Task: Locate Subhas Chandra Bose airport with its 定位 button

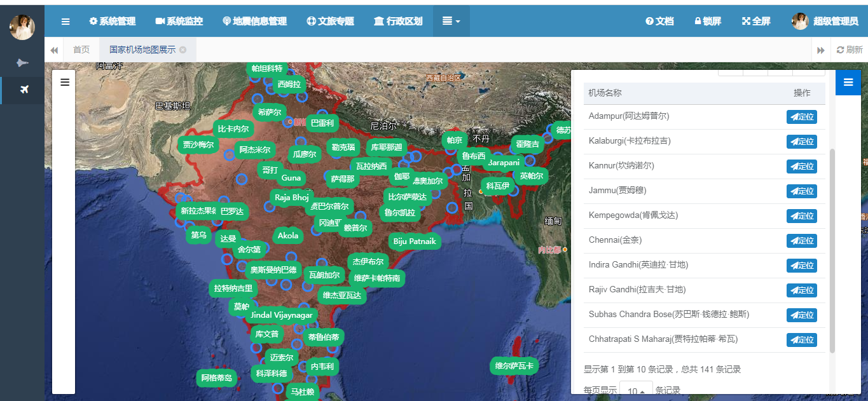Action: click(802, 315)
